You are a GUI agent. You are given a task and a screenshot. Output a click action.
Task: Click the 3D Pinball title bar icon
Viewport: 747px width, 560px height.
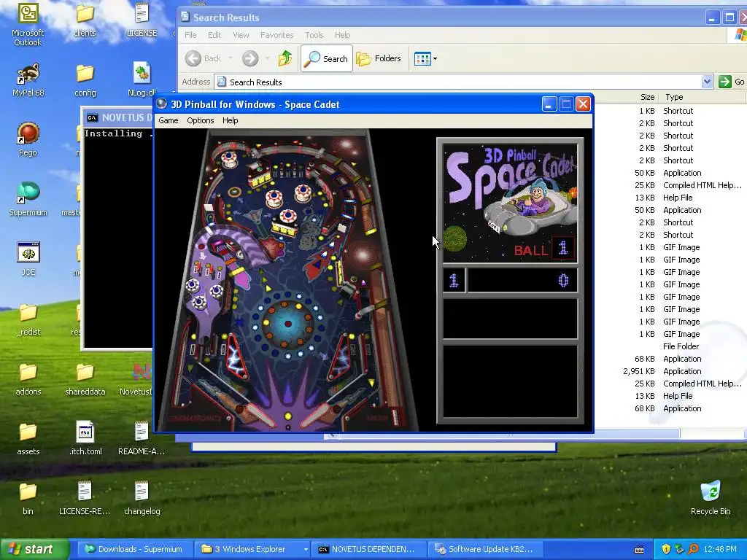coord(162,104)
